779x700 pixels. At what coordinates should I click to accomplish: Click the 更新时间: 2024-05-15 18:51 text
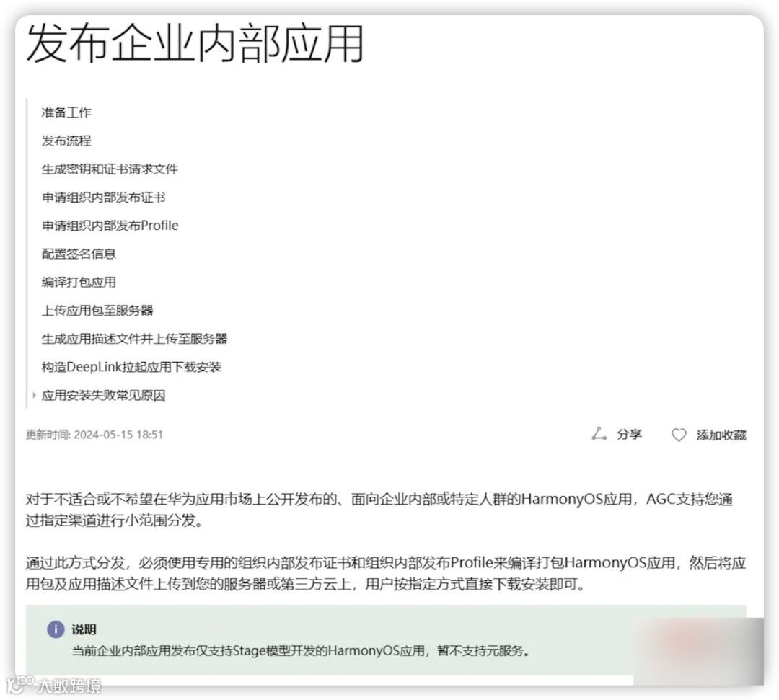click(x=94, y=435)
